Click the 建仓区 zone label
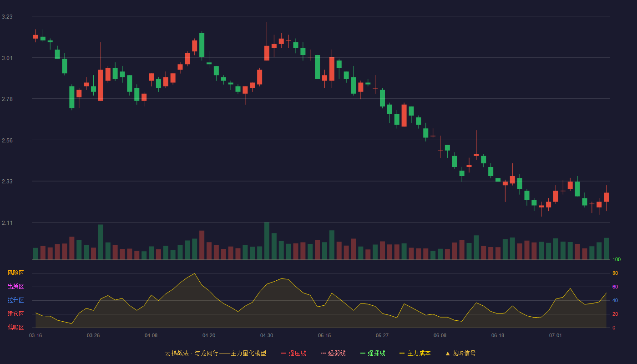637x364 pixels. pyautogui.click(x=15, y=314)
